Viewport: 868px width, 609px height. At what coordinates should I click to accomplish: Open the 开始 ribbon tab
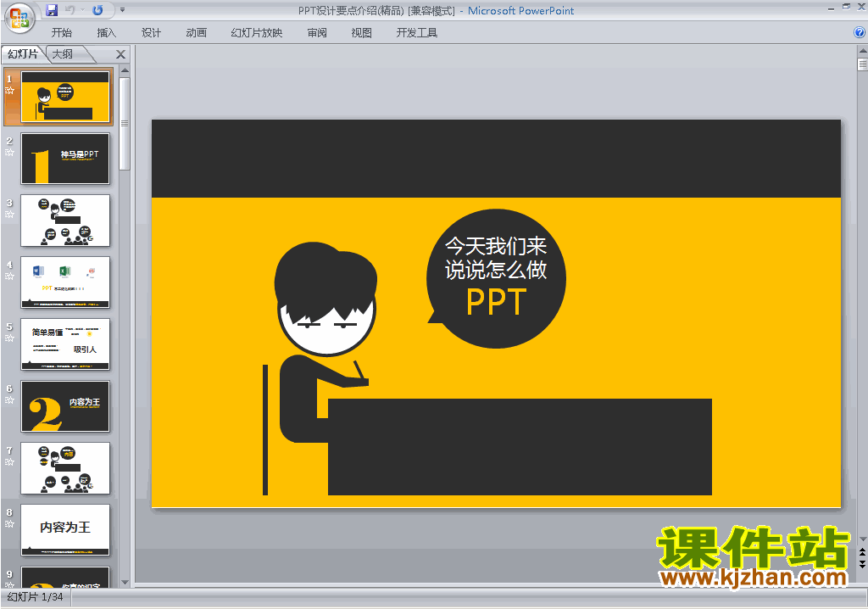pyautogui.click(x=61, y=33)
